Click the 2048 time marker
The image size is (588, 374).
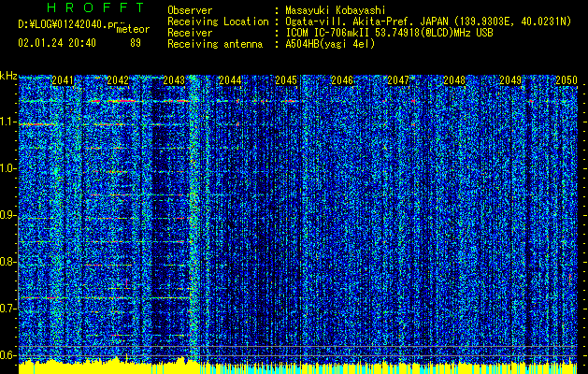[454, 80]
